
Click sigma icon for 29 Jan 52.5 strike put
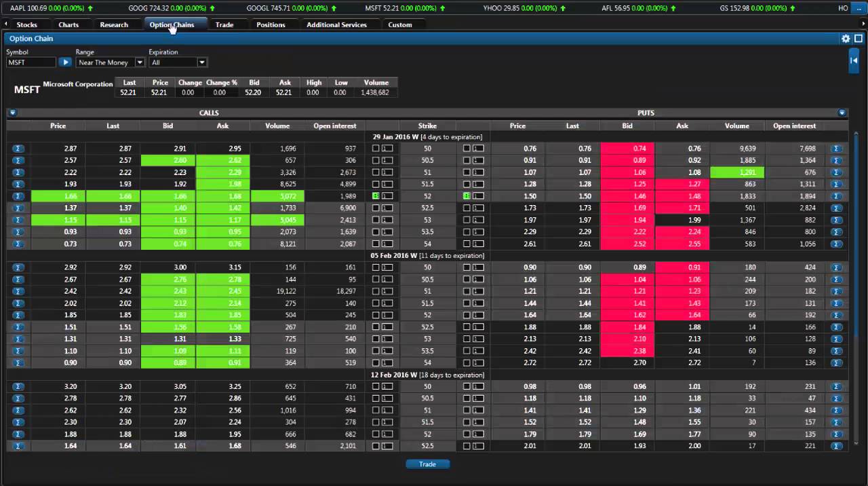point(837,208)
